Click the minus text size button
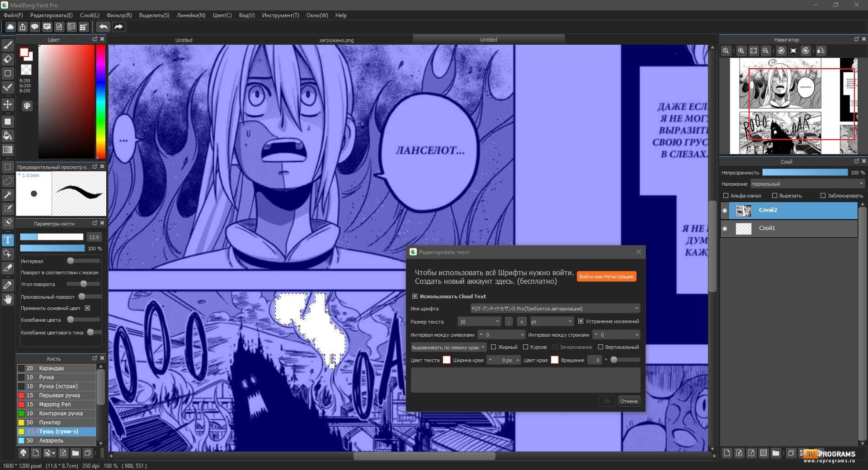This screenshot has height=470, width=868. [509, 322]
